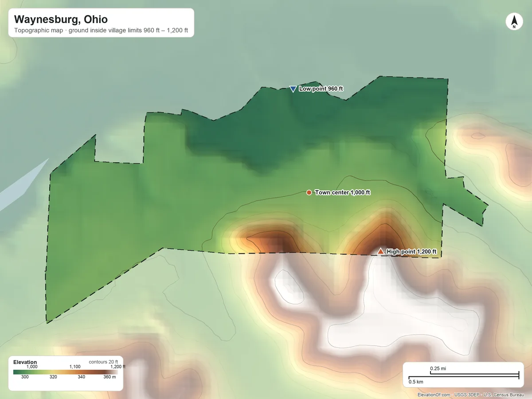Click the 'USGS 3DEP' attribution text
The height and width of the screenshot is (399, 532).
(467, 395)
